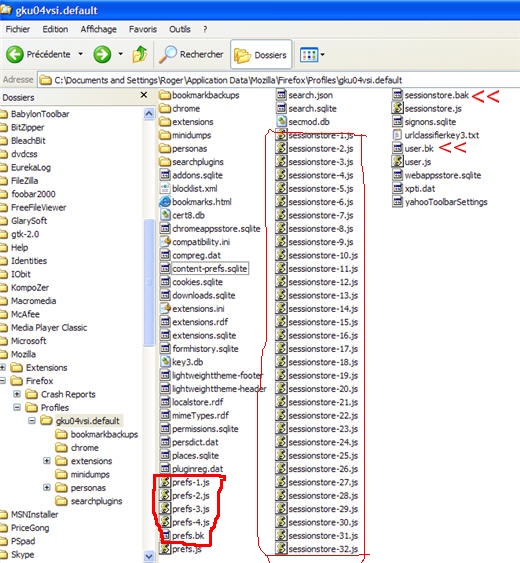This screenshot has width=520, height=563.
Task: Select the yahooToolbarSettings file name
Action: (446, 202)
